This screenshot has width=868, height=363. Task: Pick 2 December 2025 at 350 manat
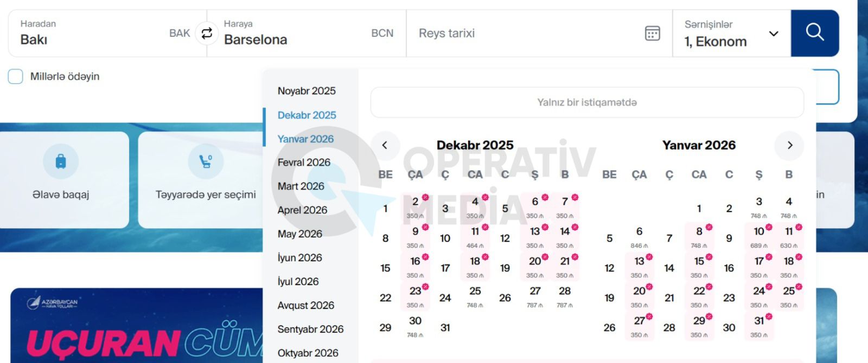coord(416,206)
